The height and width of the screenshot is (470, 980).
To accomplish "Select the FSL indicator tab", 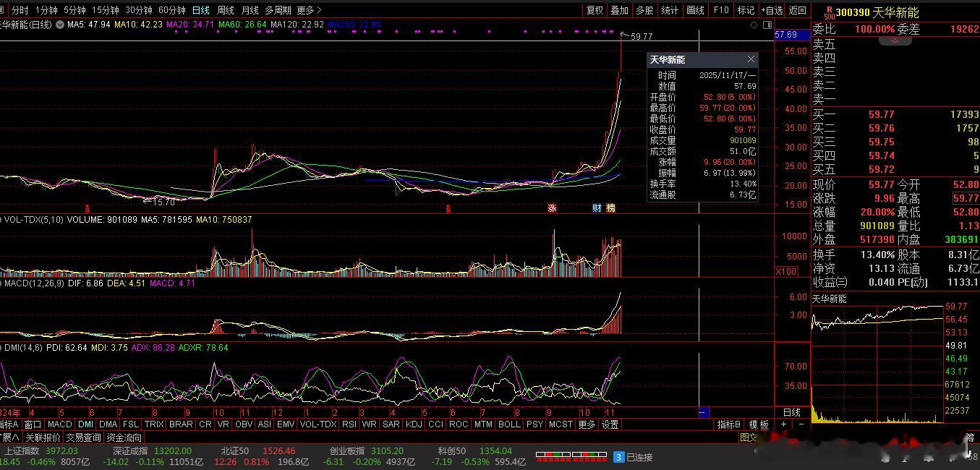I will pos(131,424).
